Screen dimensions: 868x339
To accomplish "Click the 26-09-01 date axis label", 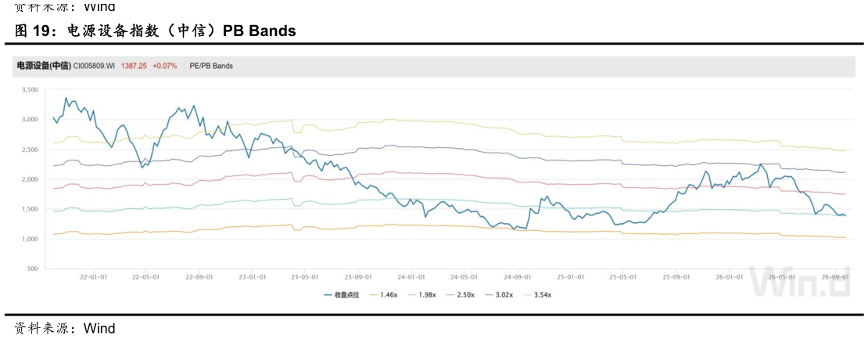I will pyautogui.click(x=837, y=276).
